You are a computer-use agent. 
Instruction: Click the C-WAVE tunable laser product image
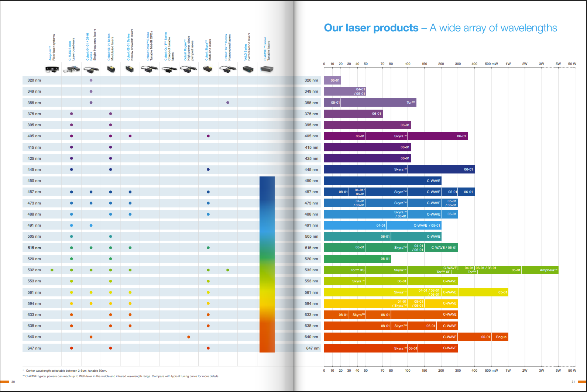click(x=267, y=69)
